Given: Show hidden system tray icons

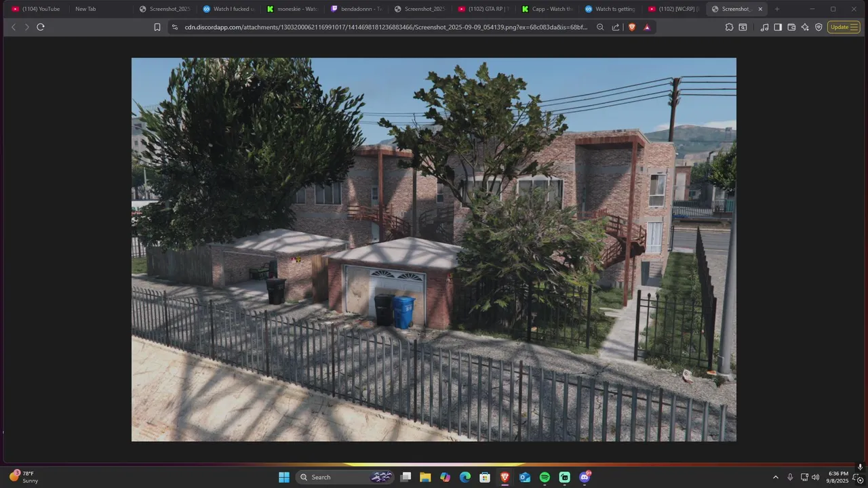Looking at the screenshot, I should pyautogui.click(x=776, y=477).
